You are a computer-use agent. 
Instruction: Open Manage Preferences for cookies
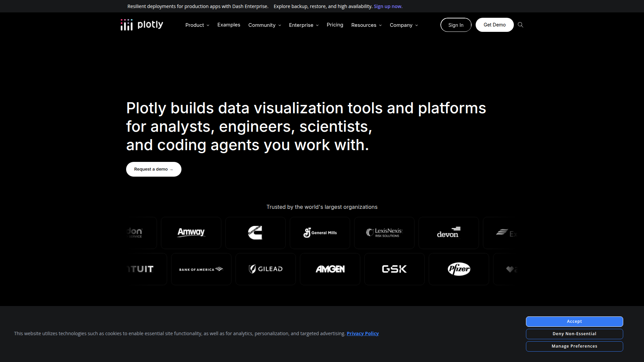click(575, 346)
